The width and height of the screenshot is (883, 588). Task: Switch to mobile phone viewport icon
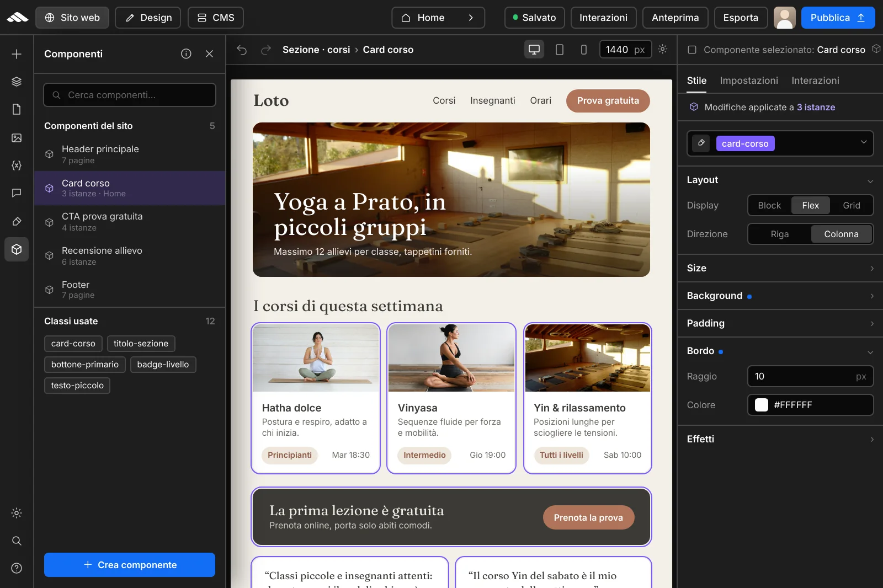pyautogui.click(x=584, y=50)
